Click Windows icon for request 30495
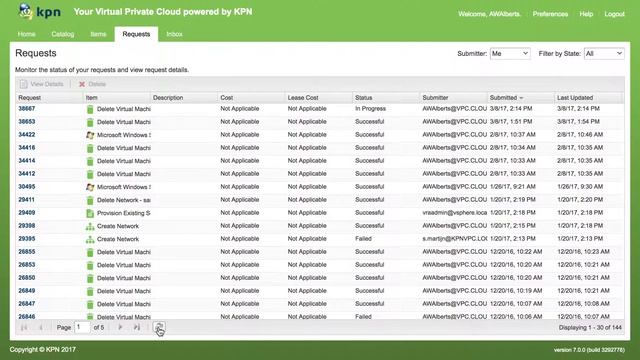640x360 pixels. point(90,187)
